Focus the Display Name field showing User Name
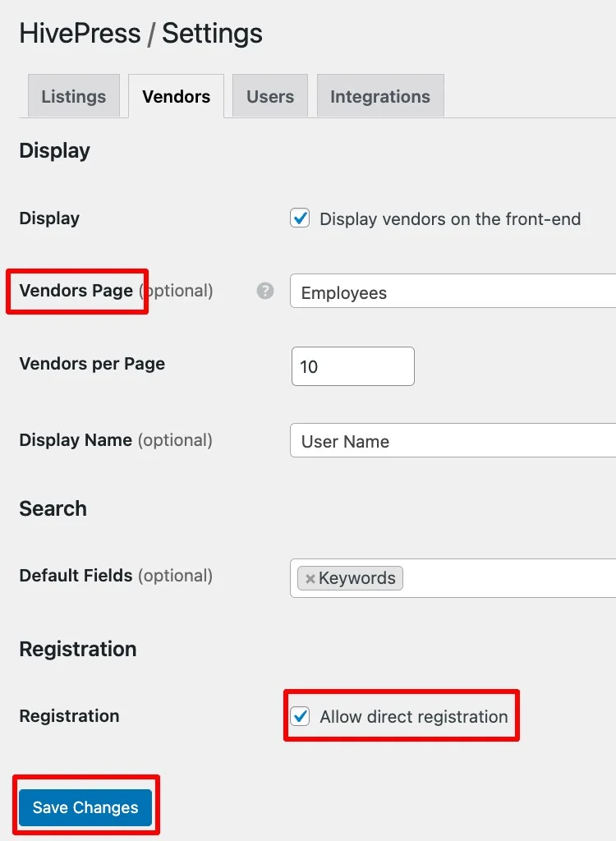Image resolution: width=616 pixels, height=841 pixels. point(452,441)
